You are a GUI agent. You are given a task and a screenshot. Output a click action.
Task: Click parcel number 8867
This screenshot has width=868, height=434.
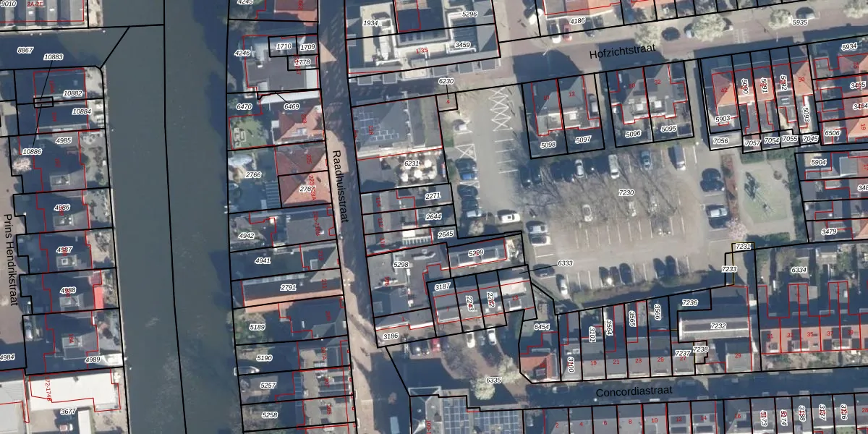coord(25,50)
